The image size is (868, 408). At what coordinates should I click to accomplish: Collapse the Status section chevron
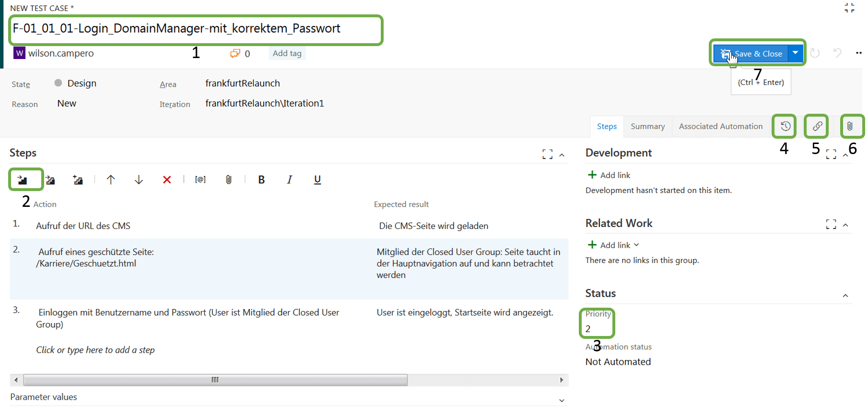pyautogui.click(x=846, y=296)
